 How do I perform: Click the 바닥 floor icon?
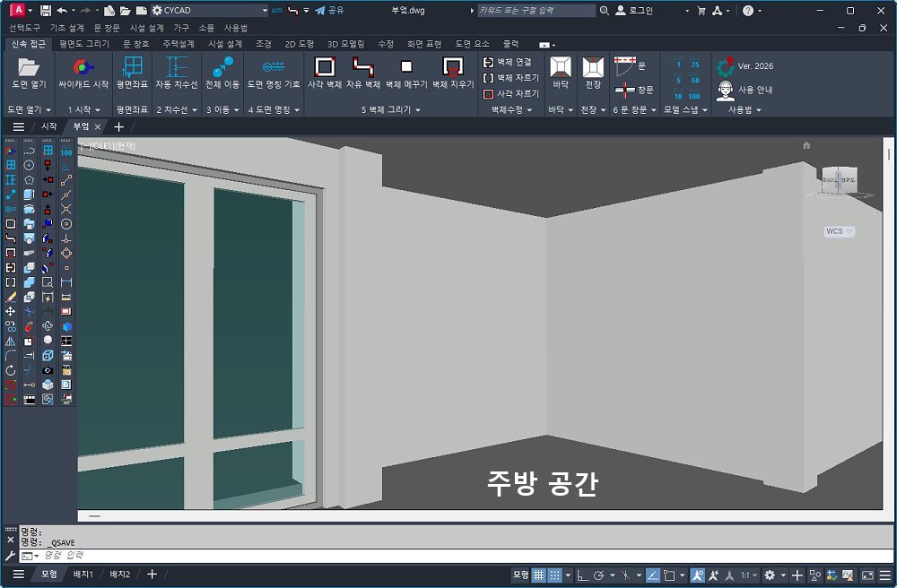tap(561, 67)
